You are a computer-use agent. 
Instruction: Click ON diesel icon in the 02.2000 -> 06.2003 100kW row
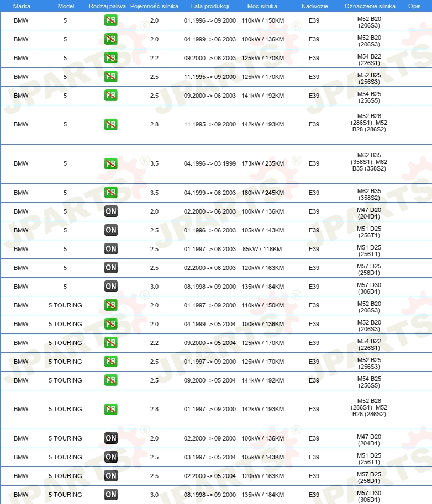pyautogui.click(x=110, y=211)
